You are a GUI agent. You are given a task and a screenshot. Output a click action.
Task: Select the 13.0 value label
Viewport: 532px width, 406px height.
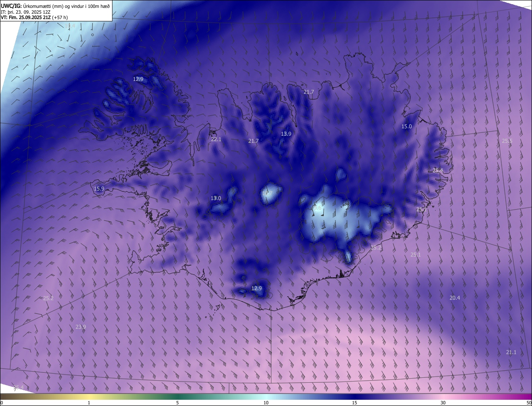[x=216, y=198]
